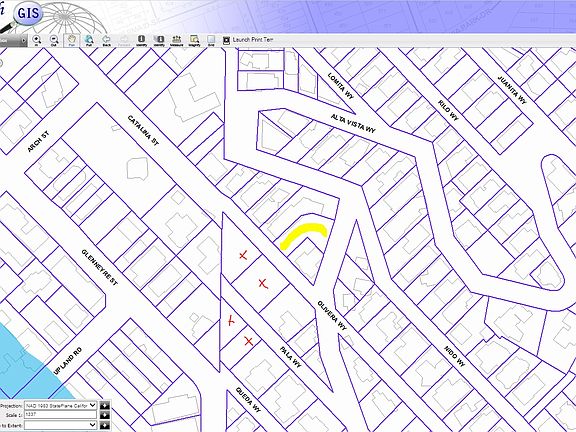Image resolution: width=576 pixels, height=432 pixels.
Task: Go back to previous map extent
Action: [107, 40]
